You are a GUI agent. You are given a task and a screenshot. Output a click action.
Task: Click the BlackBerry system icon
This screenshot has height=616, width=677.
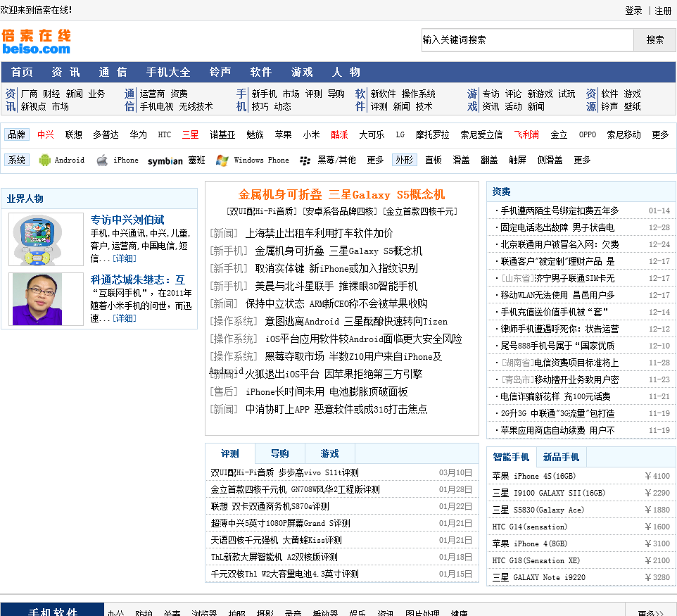click(305, 161)
